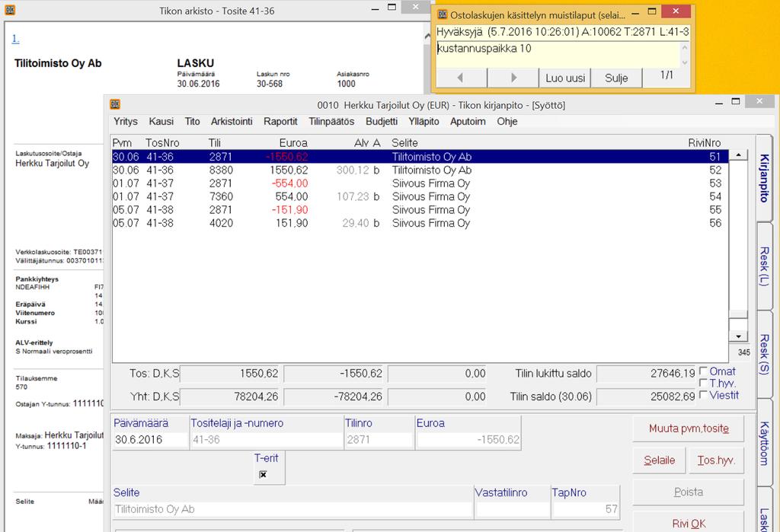Click the Poista button
The width and height of the screenshot is (780, 532).
[x=689, y=492]
